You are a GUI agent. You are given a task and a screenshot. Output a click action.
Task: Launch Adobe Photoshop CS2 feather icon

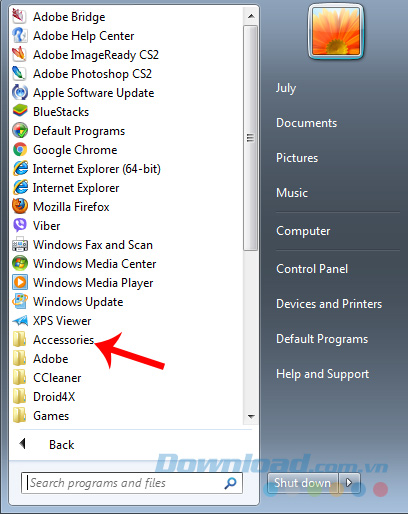click(x=19, y=74)
